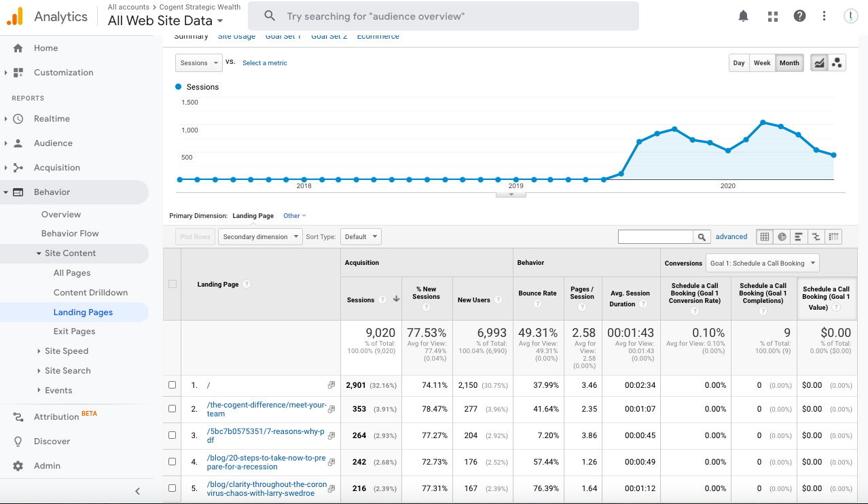
Task: Check the checkbox for the "/" landing page row
Action: [171, 385]
